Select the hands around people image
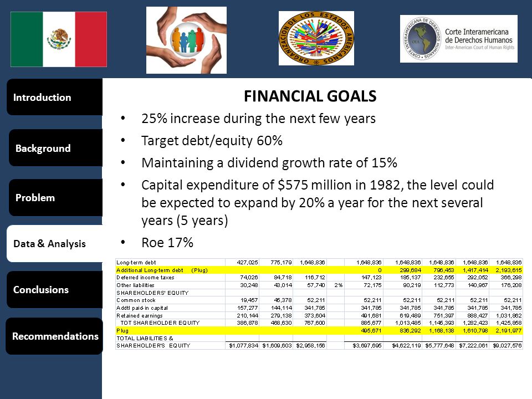Viewport: 532px width, 399px height. [x=186, y=40]
